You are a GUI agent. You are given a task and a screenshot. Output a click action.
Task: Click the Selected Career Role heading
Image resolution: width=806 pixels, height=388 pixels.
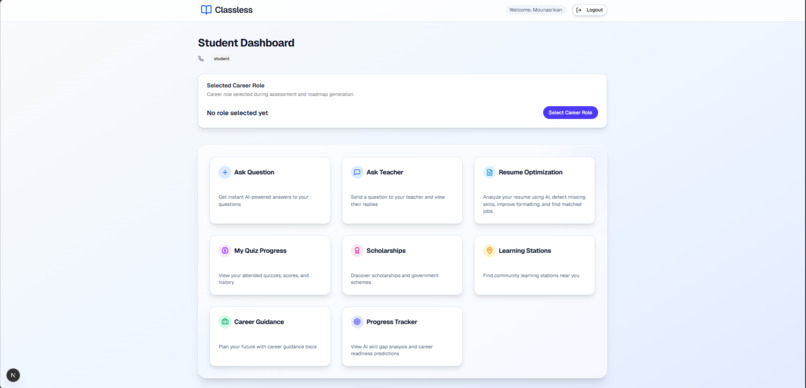pos(235,85)
